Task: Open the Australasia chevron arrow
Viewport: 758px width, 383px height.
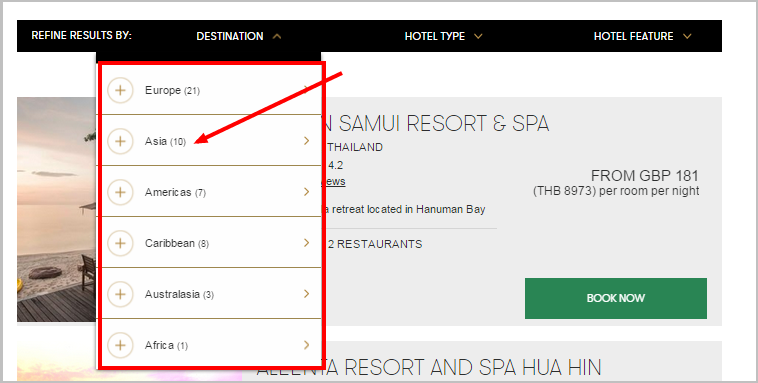Action: pyautogui.click(x=306, y=294)
